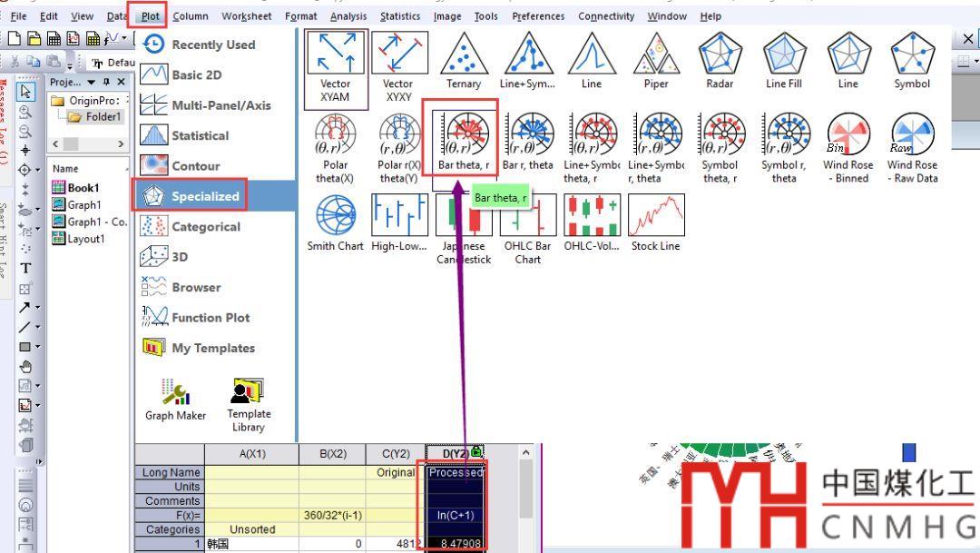Pick the Polar theta(X) plot
This screenshot has height=553, width=980.
click(335, 149)
